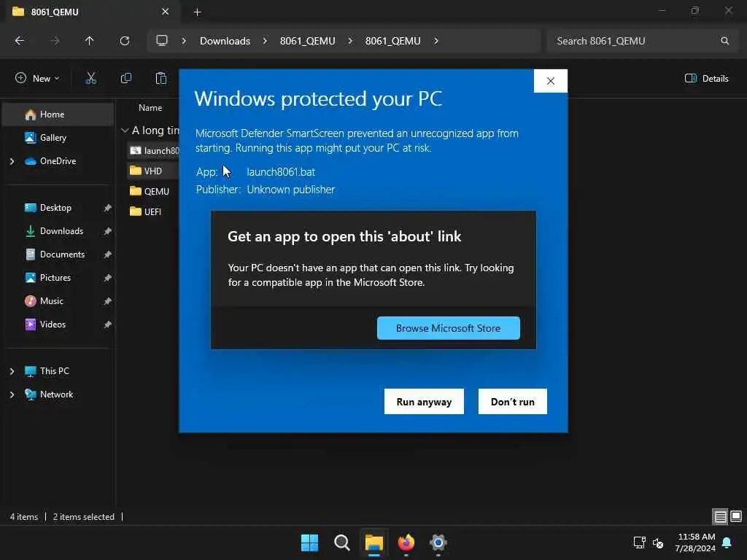Image resolution: width=747 pixels, height=560 pixels.
Task: Toggle the Details pane
Action: point(706,79)
